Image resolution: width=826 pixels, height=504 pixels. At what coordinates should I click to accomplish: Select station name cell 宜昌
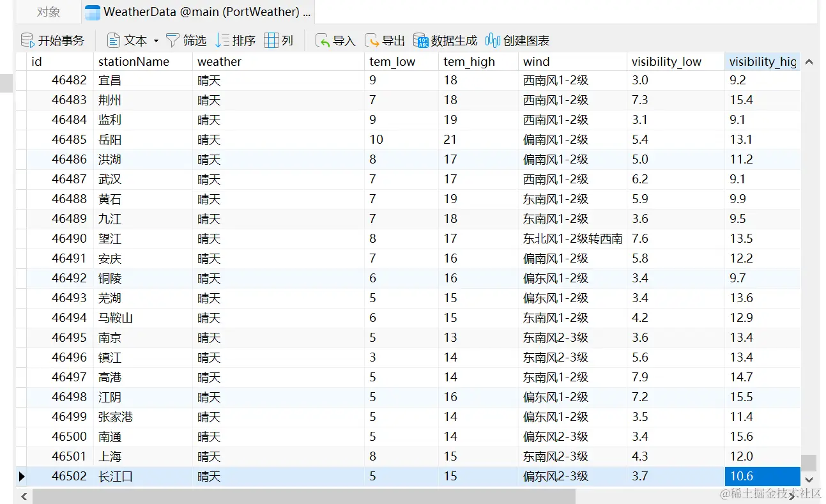tap(143, 80)
